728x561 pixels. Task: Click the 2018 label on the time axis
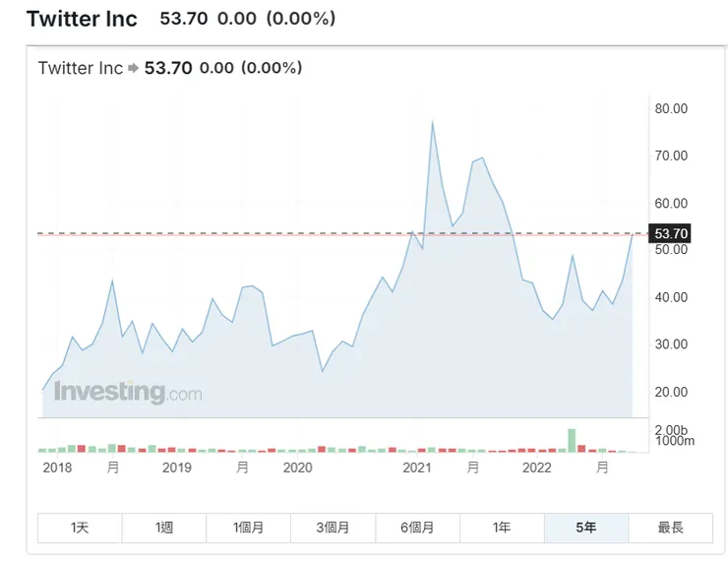click(x=58, y=467)
